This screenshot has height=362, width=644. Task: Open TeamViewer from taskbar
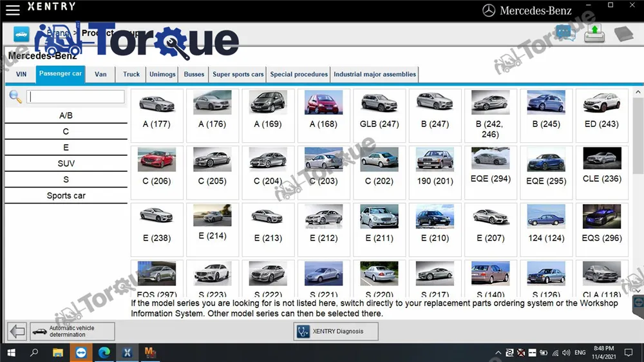click(81, 352)
